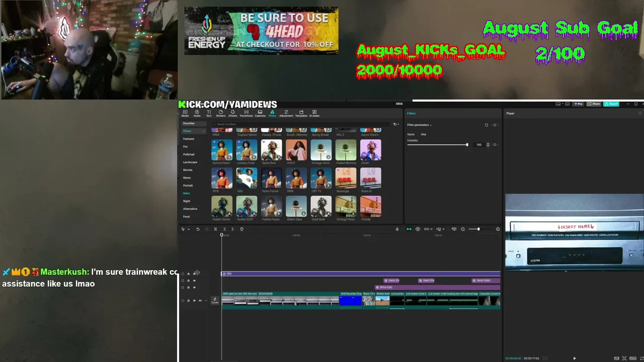Select the VHS II filter thumbnail
The image size is (644, 362).
pos(296,150)
